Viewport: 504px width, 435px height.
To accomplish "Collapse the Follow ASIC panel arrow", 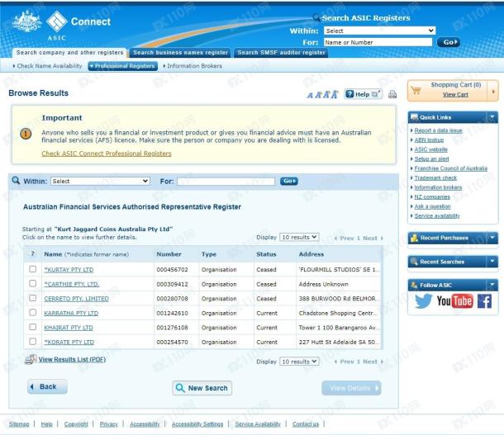I will click(x=492, y=285).
